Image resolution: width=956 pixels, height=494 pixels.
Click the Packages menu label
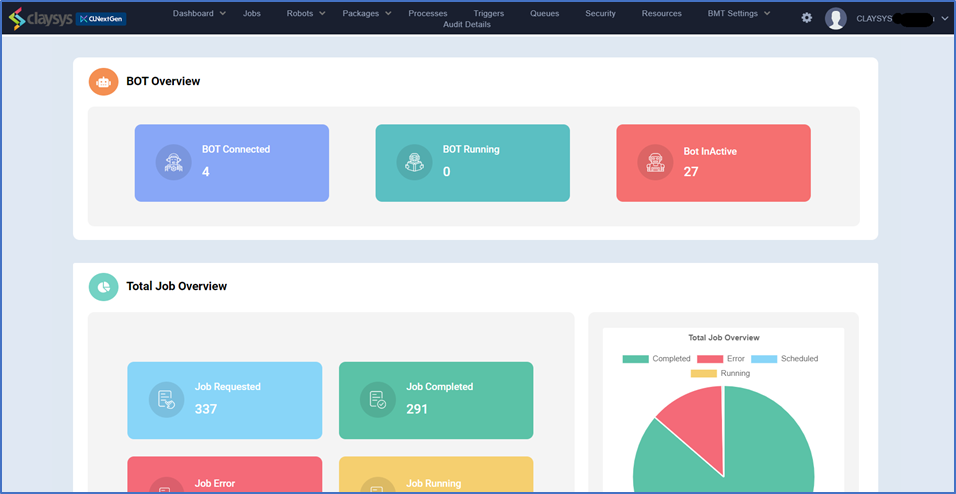[x=360, y=13]
